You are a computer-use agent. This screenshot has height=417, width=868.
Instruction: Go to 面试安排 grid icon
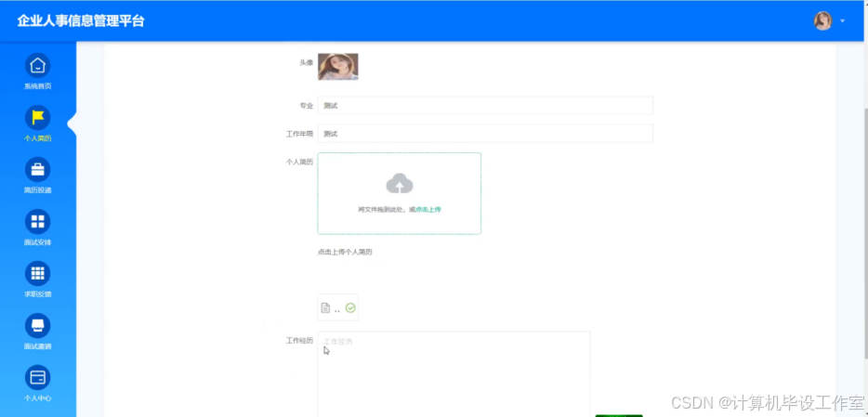point(38,222)
